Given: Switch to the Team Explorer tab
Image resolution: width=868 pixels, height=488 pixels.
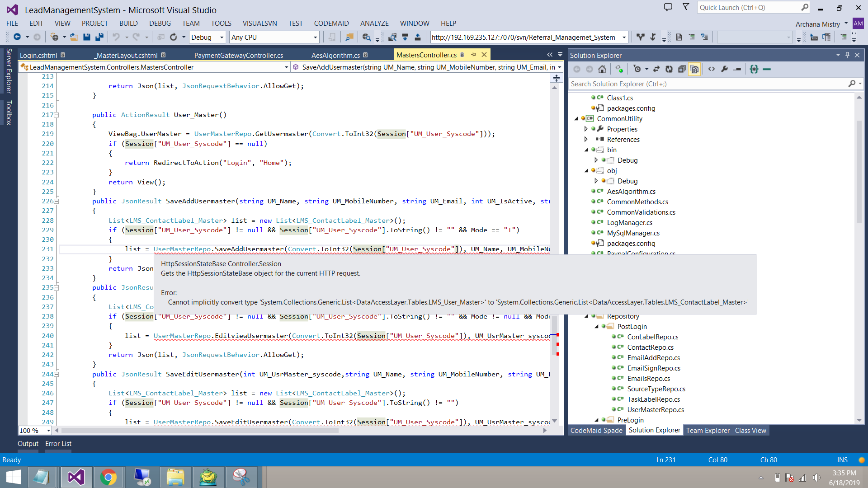Looking at the screenshot, I should (x=708, y=430).
